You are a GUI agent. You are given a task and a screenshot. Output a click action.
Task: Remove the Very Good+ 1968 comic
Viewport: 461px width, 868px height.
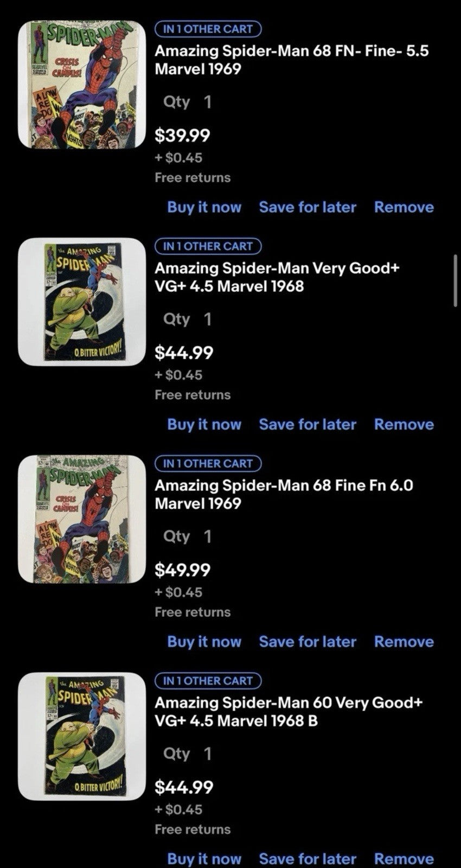click(404, 424)
